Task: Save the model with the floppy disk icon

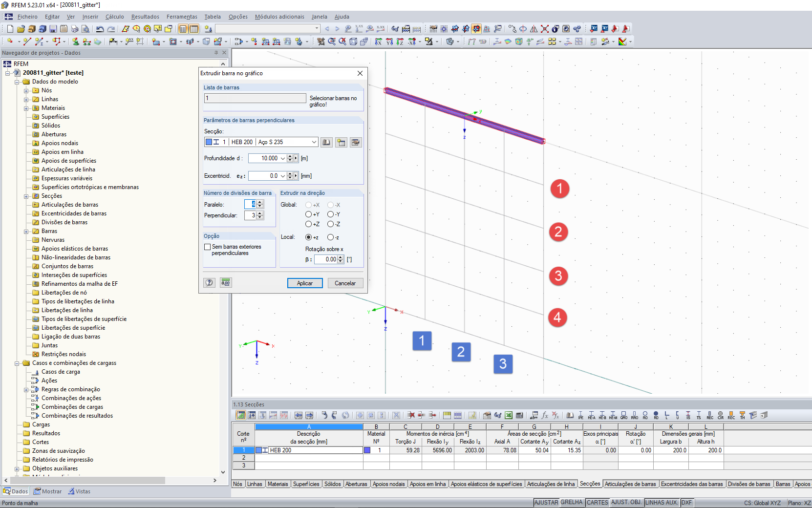Action: (x=53, y=29)
